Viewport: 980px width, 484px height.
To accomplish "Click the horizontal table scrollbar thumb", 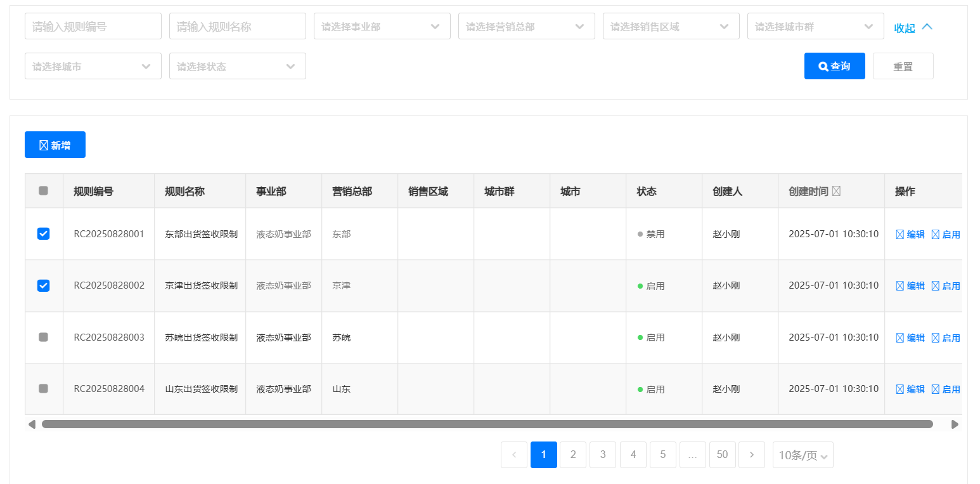I will tap(487, 424).
